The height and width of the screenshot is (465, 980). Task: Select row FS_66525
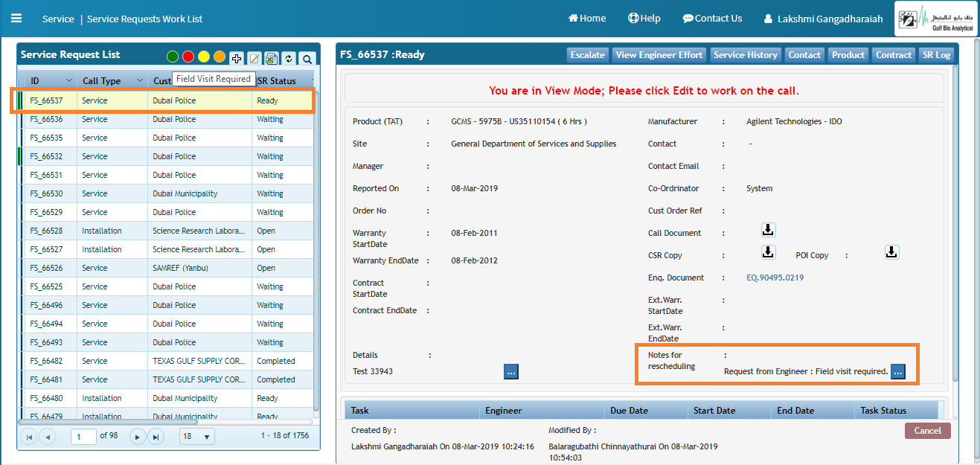(165, 286)
